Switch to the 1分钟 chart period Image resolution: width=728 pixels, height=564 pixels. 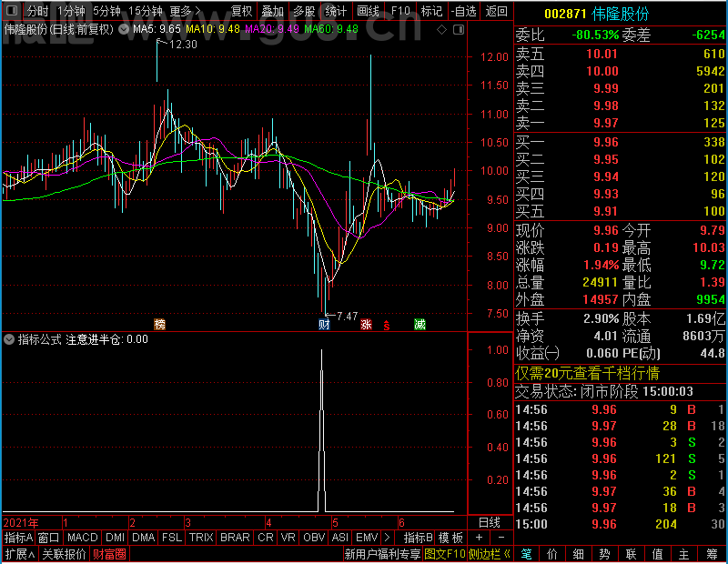coord(71,11)
